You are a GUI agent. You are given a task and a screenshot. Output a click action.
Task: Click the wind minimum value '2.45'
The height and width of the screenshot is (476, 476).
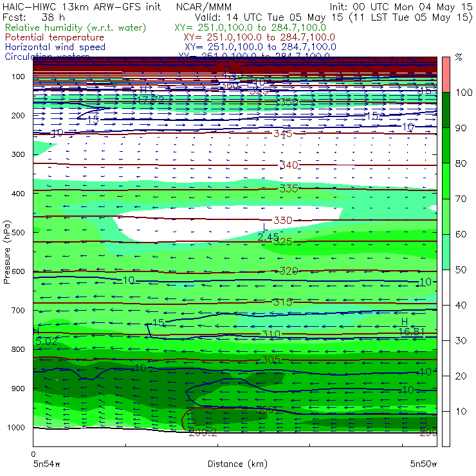(268, 237)
